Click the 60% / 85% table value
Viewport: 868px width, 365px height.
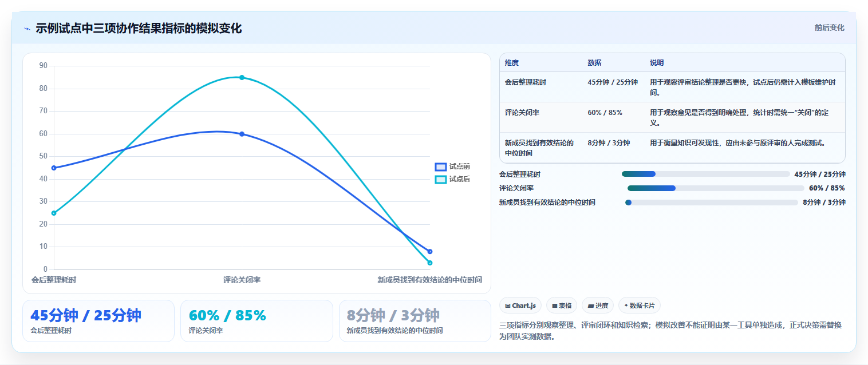[x=605, y=113]
